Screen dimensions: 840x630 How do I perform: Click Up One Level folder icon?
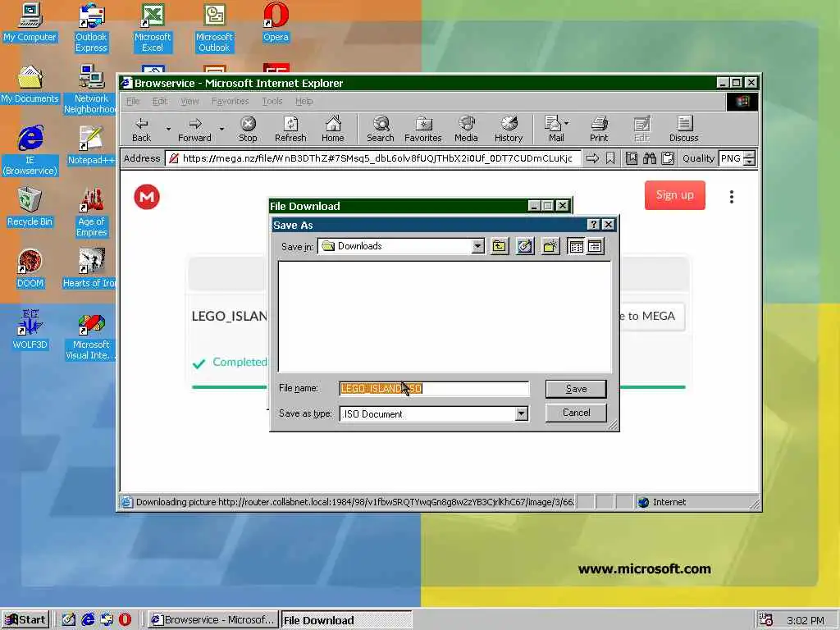coord(500,246)
